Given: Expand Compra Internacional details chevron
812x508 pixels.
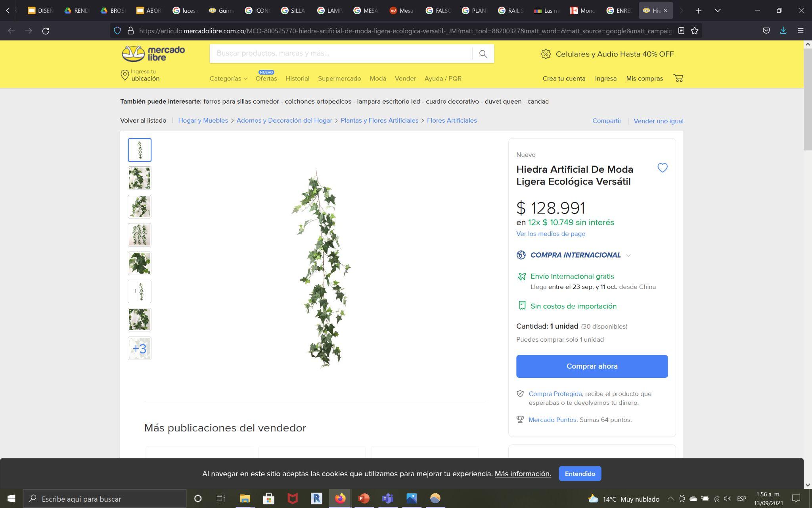Looking at the screenshot, I should pos(628,255).
